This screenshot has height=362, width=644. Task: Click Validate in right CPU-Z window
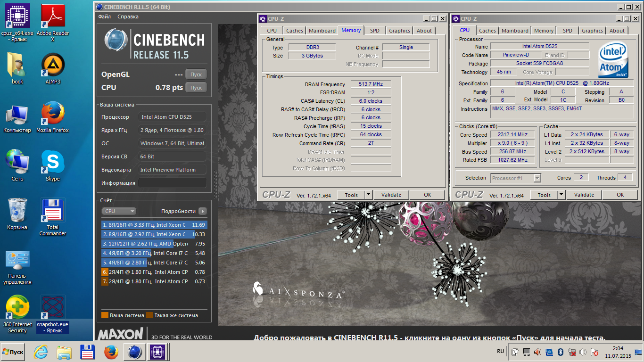584,195
